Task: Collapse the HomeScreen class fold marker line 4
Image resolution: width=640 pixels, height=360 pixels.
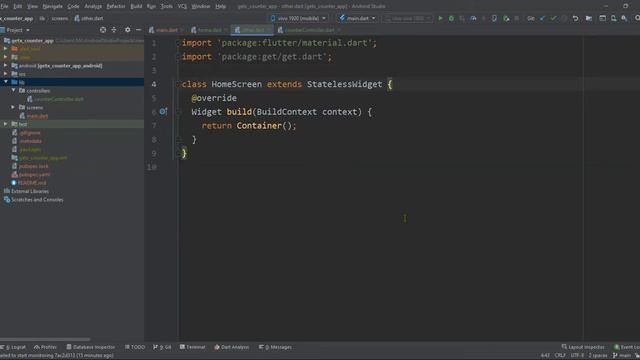Action: coord(178,84)
